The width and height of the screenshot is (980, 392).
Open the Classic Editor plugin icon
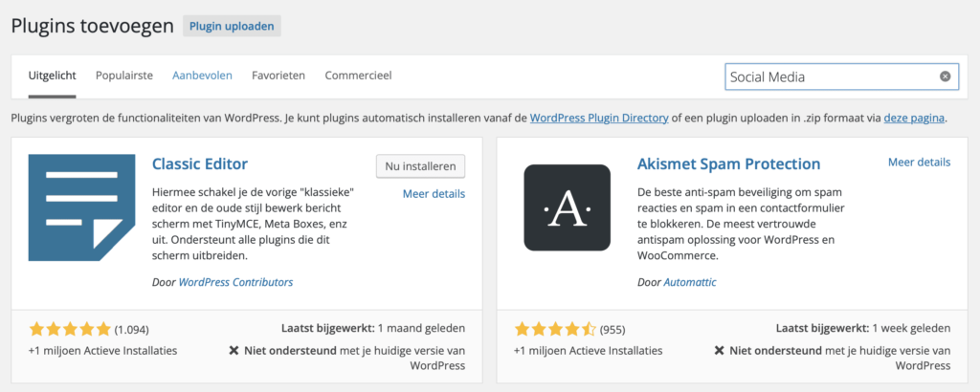pos(82,207)
